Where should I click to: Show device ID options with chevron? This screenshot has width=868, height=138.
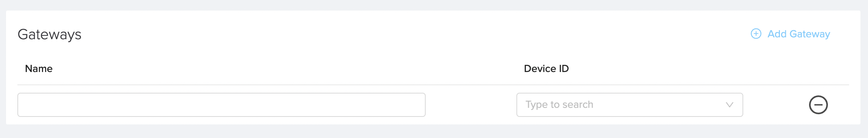tap(730, 105)
